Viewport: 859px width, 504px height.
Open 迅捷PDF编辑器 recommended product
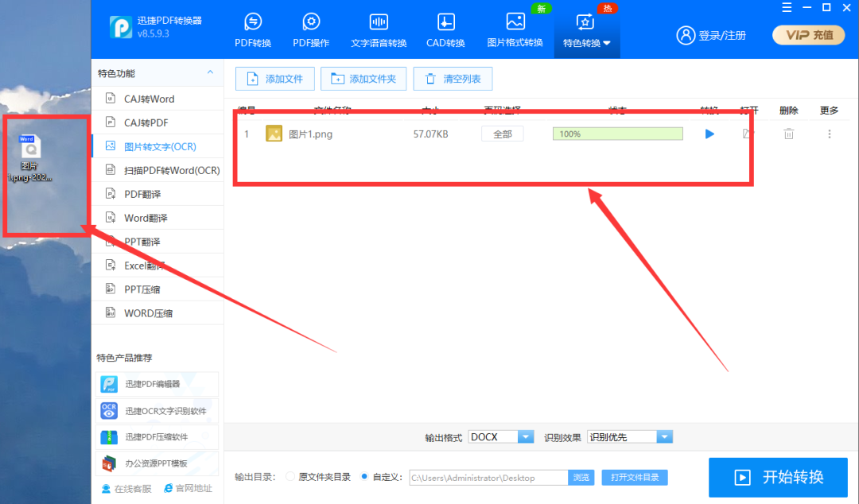(x=157, y=384)
